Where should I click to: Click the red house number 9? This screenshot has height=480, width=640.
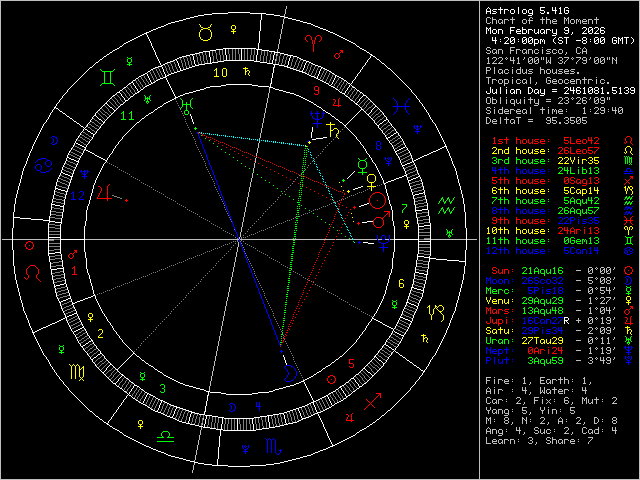(x=316, y=90)
